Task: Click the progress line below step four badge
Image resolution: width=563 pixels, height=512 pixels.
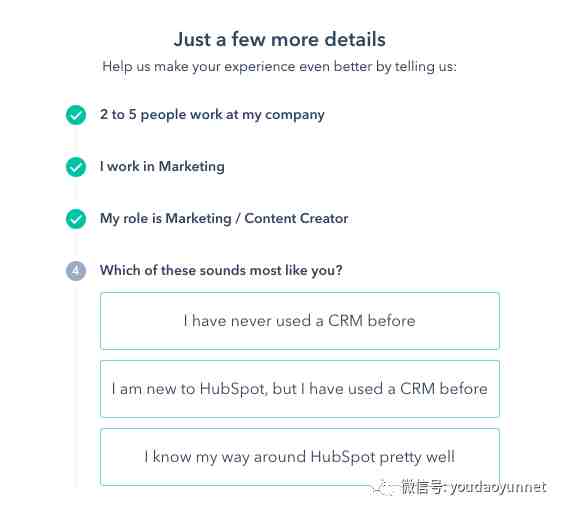Action: [x=76, y=384]
